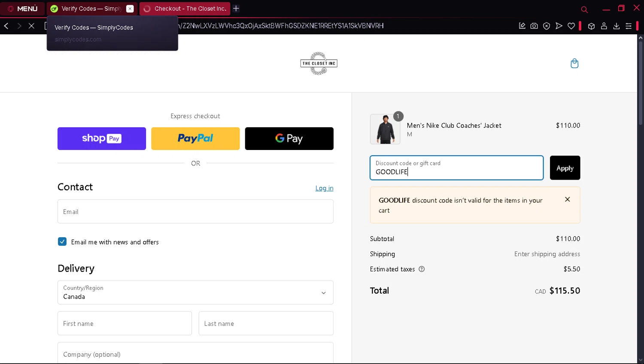Click the Log in link
644x364 pixels.
324,188
